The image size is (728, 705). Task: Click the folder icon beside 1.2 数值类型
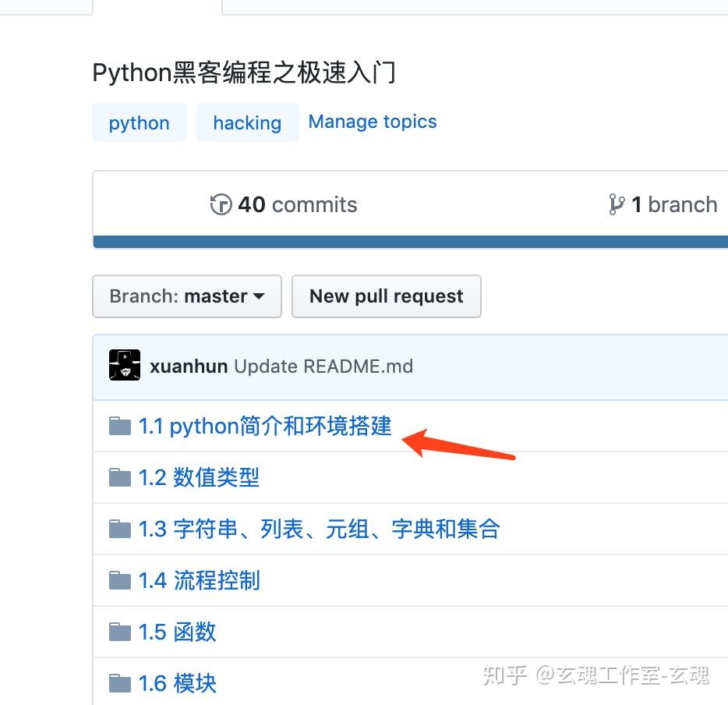tap(119, 477)
